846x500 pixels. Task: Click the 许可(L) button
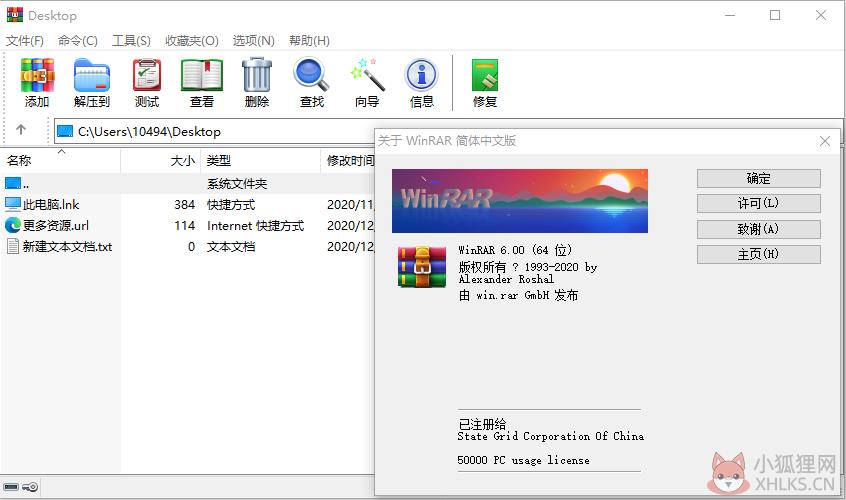point(759,203)
